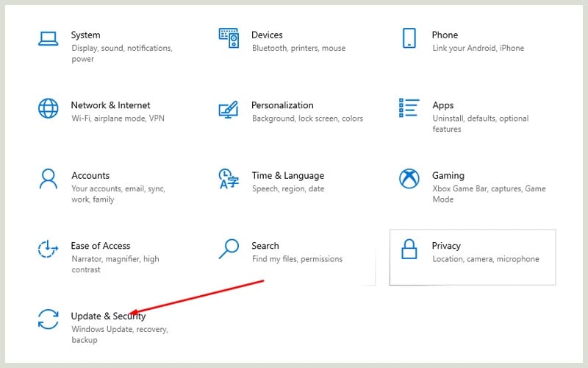Click the Apps list icon
Image resolution: width=588 pixels, height=368 pixels.
pos(409,108)
